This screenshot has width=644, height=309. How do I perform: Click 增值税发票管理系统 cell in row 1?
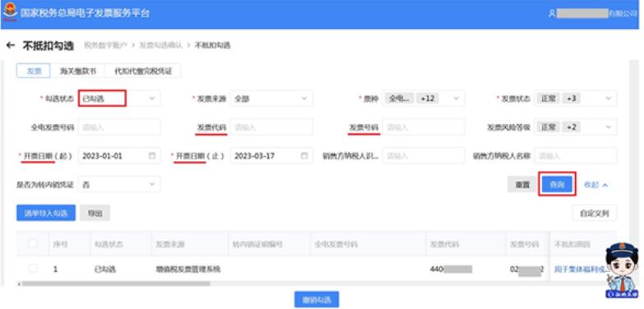click(x=188, y=270)
